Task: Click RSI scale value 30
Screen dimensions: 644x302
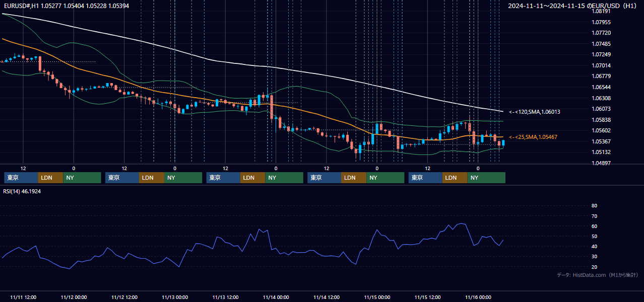Action: click(594, 257)
